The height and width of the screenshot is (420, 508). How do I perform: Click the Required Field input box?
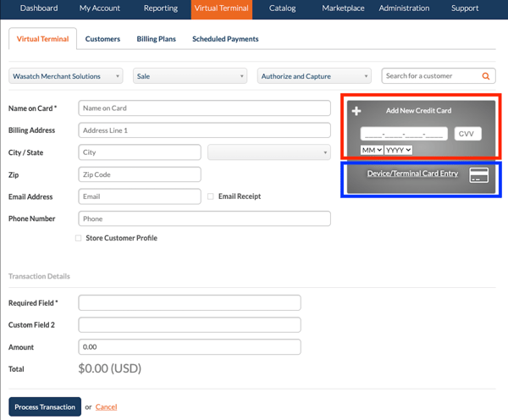click(x=190, y=302)
